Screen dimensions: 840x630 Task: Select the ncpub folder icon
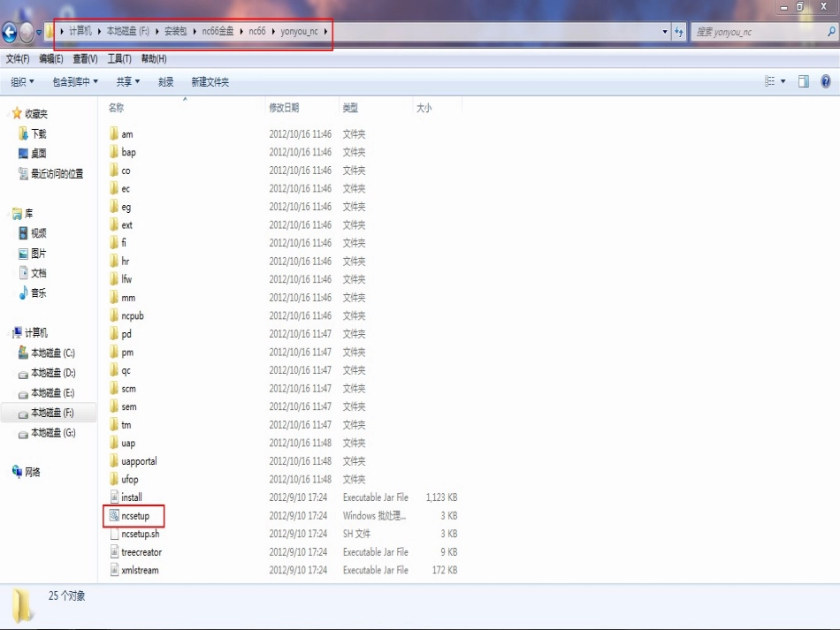coord(113,315)
